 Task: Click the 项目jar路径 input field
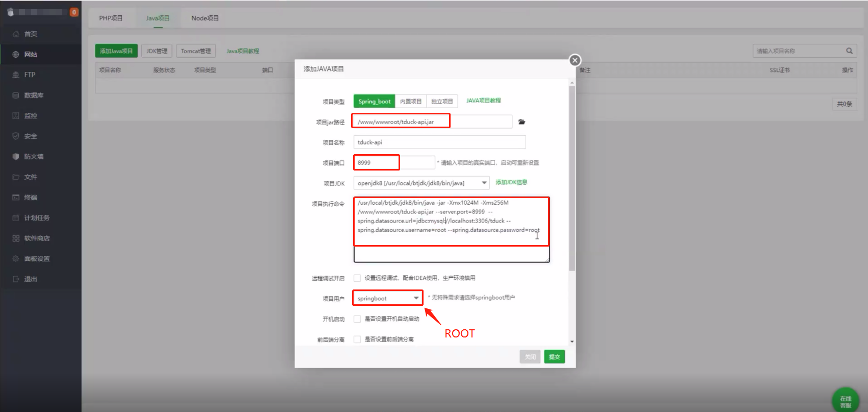pos(433,122)
